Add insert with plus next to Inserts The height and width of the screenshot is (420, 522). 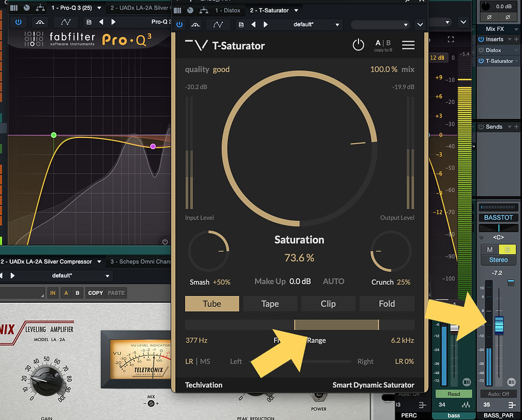point(516,39)
